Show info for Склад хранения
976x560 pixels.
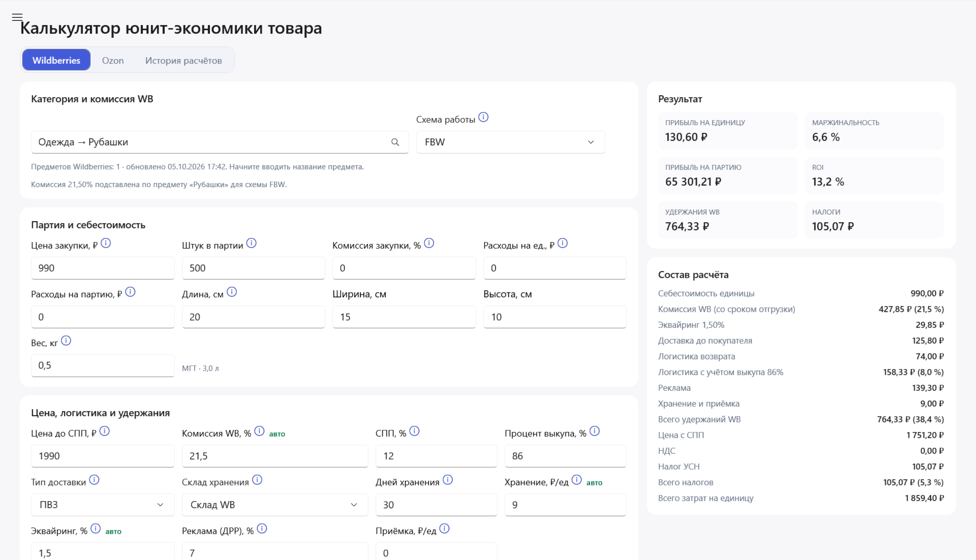coord(257,480)
